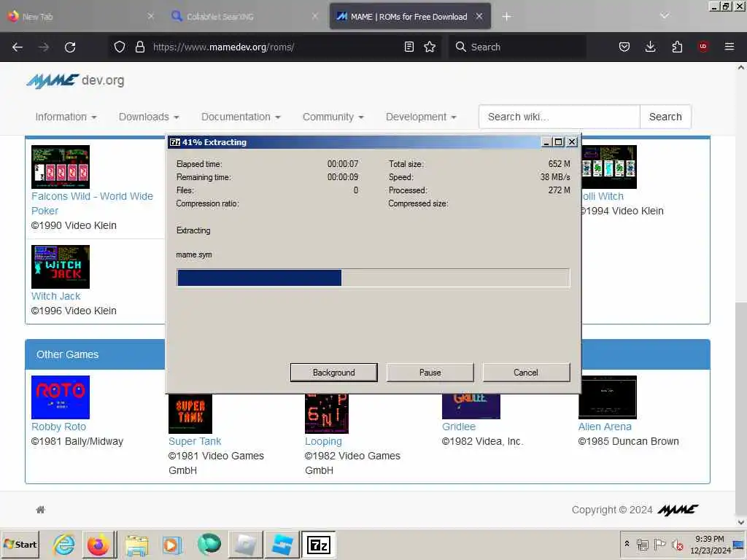Open the Alien Arena link
This screenshot has width=747, height=560.
point(605,427)
